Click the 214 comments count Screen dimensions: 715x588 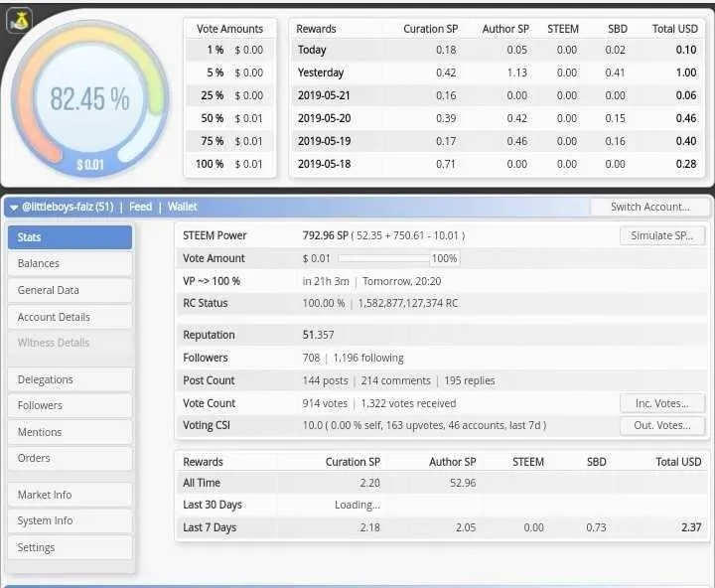point(396,380)
